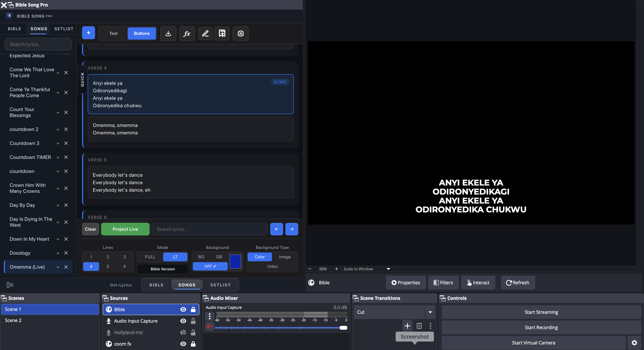Open the Cut transition dropdown
The height and width of the screenshot is (350, 644).
[x=430, y=312]
